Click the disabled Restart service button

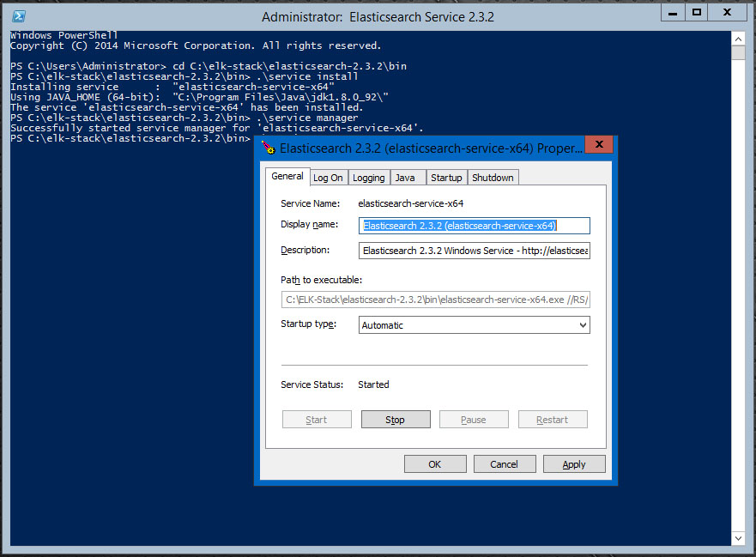pos(553,420)
